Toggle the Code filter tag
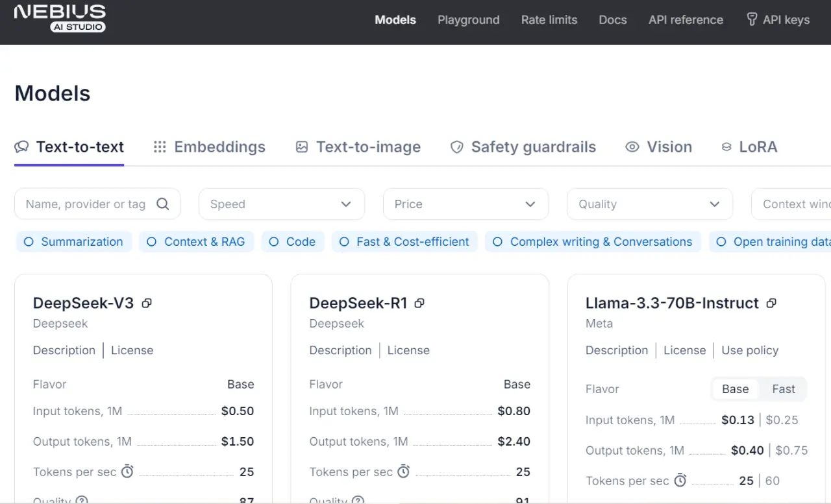 (292, 242)
